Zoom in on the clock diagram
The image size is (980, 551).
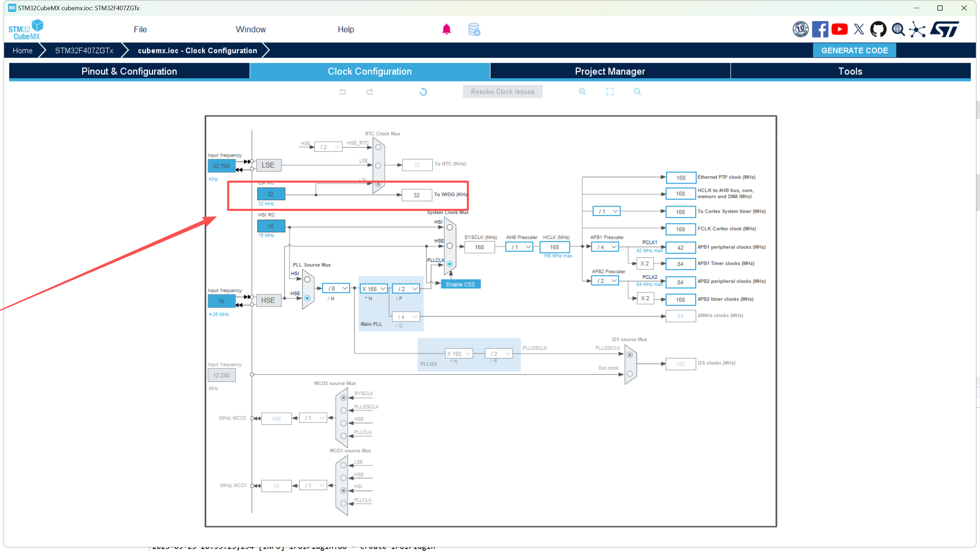coord(582,91)
